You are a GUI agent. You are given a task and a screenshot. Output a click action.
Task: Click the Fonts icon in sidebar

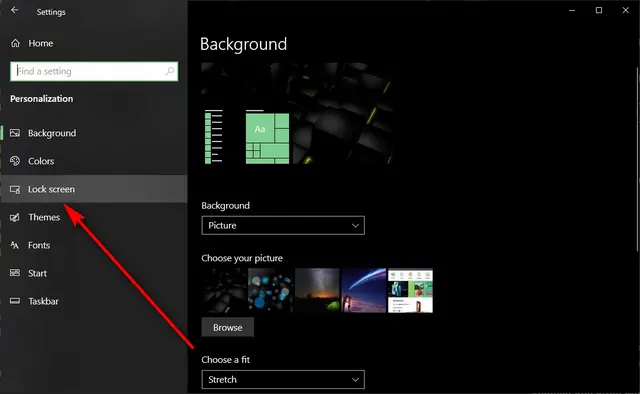[x=15, y=245]
